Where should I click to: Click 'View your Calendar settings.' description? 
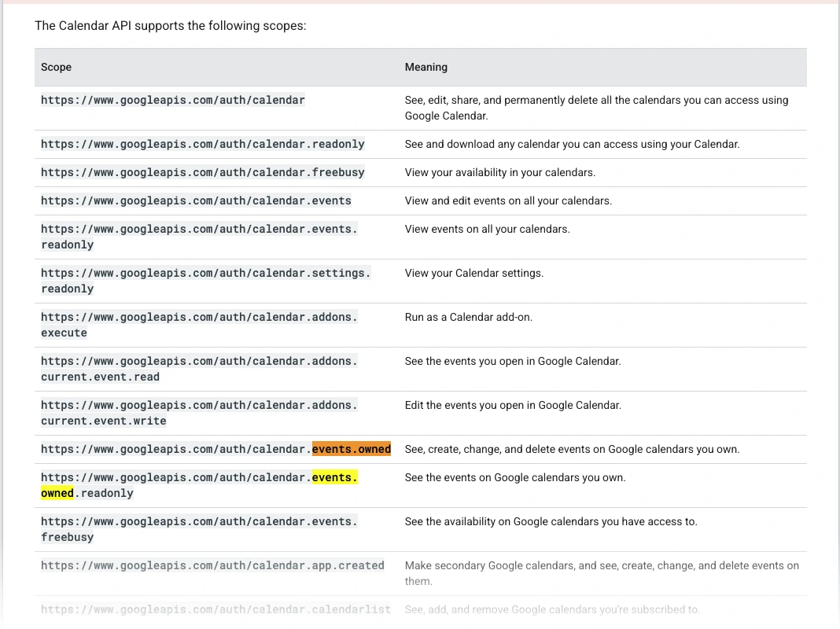[x=474, y=274]
